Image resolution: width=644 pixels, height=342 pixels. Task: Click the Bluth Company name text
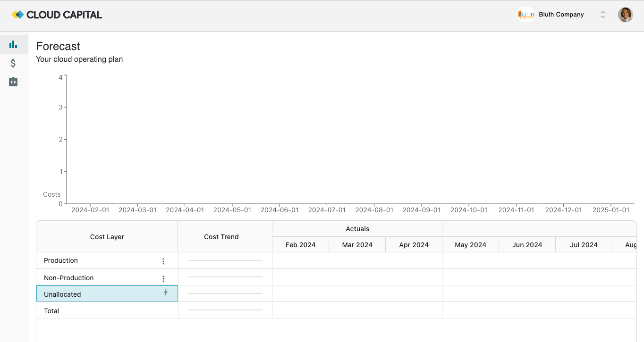[561, 15]
